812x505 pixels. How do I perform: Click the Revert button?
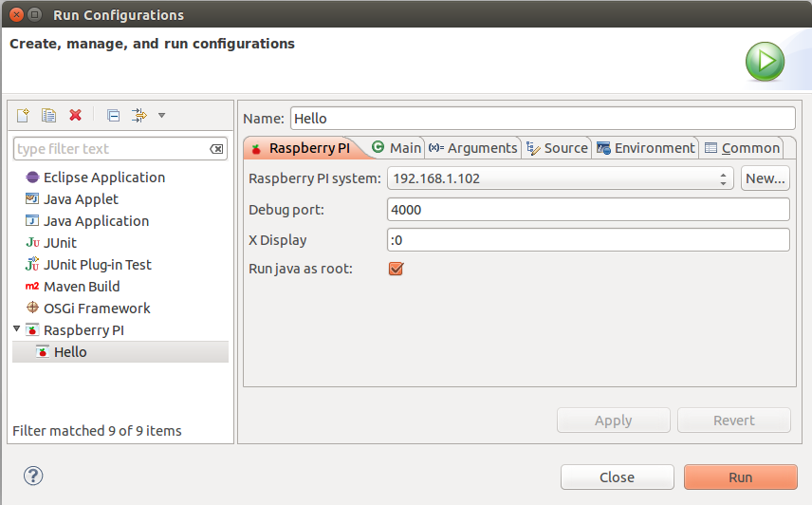pyautogui.click(x=734, y=421)
